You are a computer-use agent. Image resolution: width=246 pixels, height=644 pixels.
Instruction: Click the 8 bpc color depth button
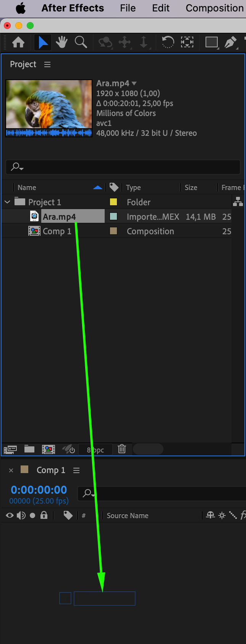95,450
